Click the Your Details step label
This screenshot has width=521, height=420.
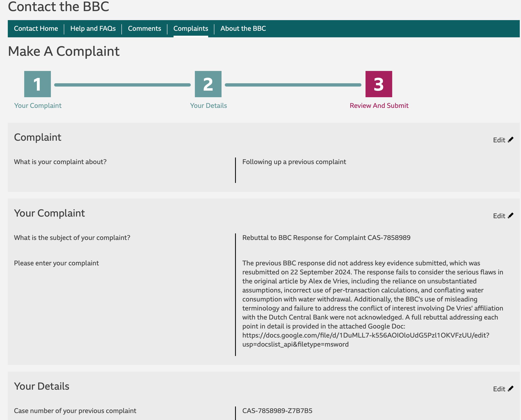(208, 106)
